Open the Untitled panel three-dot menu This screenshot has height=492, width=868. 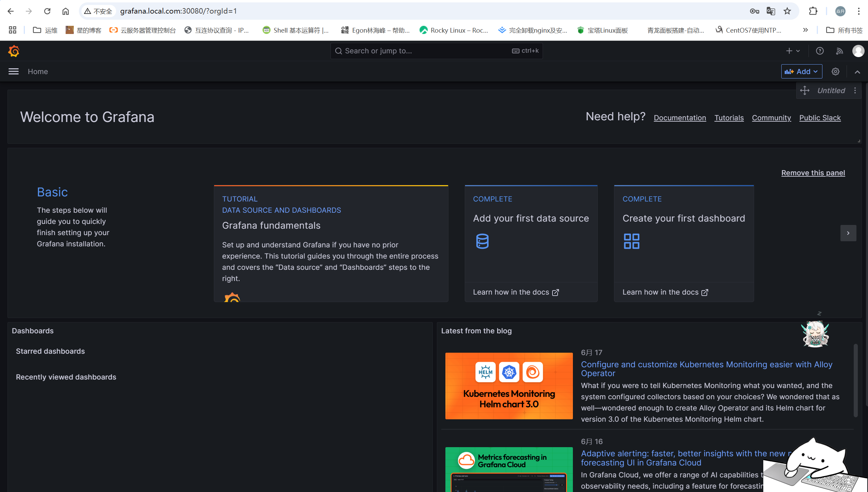[x=855, y=90]
